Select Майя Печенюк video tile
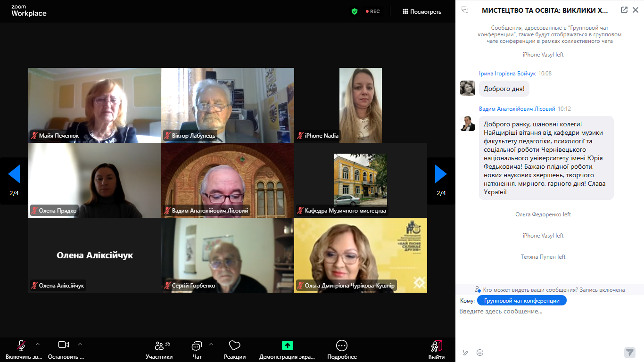 (95, 105)
